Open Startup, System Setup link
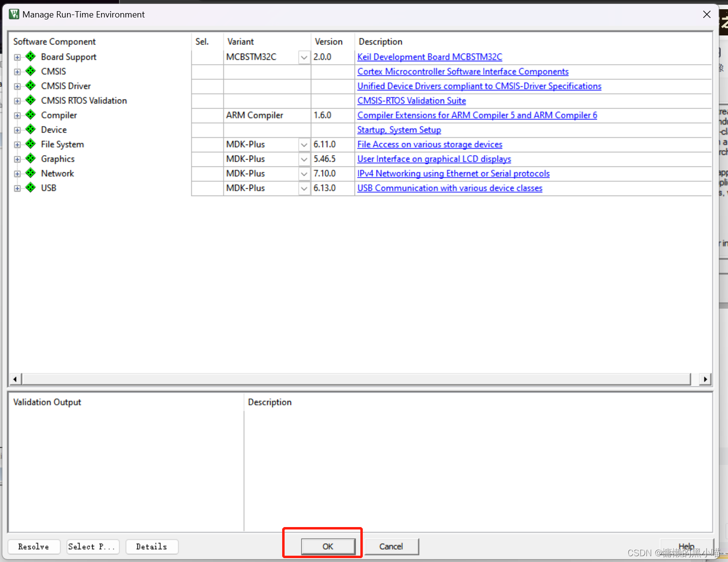The width and height of the screenshot is (728, 562). click(x=399, y=130)
